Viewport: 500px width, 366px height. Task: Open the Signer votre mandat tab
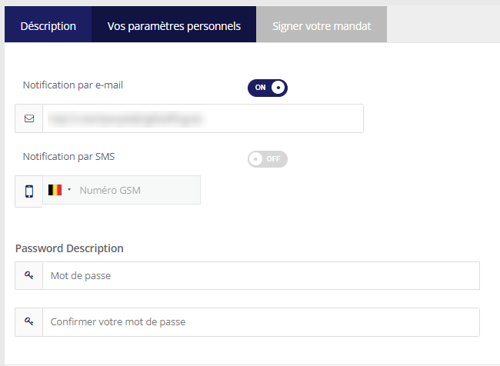point(321,24)
